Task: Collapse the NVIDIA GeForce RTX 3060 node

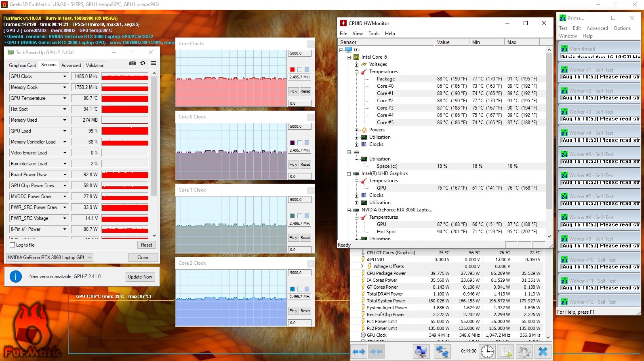Action: tap(349, 210)
